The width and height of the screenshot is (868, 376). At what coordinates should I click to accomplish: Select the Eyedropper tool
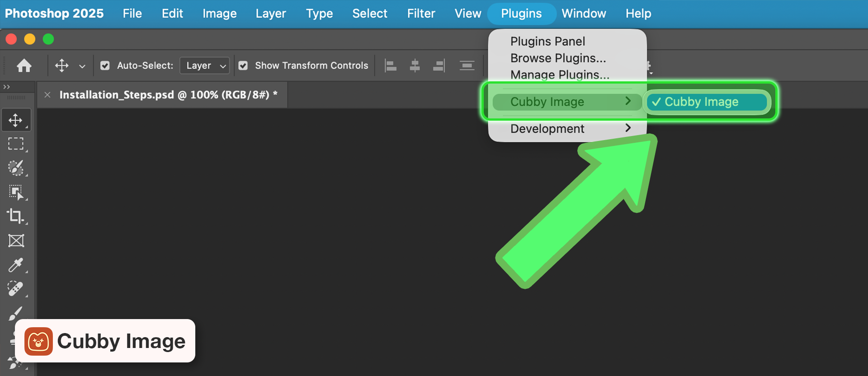pos(16,265)
